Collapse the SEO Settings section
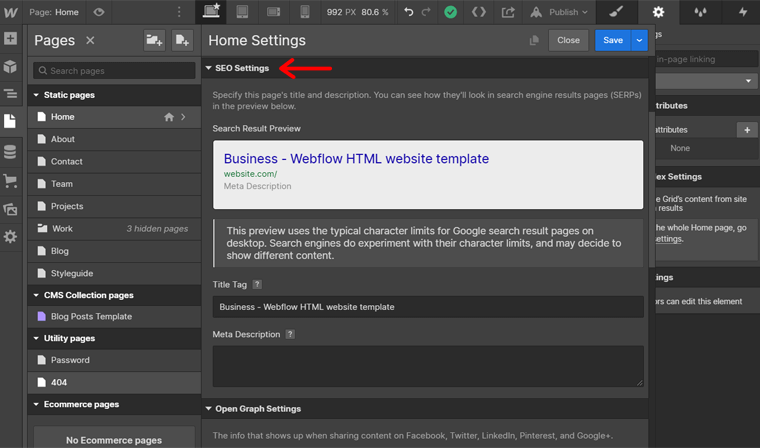This screenshot has width=760, height=448. [x=238, y=68]
